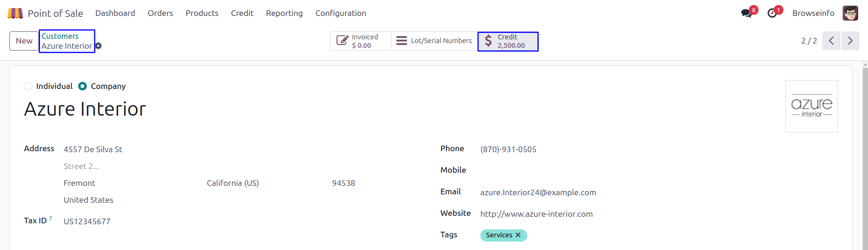Open the Configuration menu
The height and width of the screenshot is (250, 868).
(x=341, y=13)
